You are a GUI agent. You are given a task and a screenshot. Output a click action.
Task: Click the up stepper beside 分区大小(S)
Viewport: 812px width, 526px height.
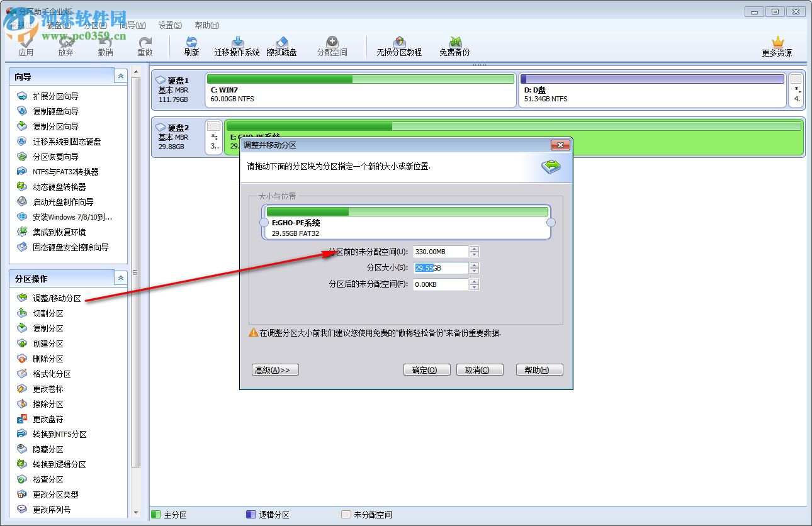[474, 264]
